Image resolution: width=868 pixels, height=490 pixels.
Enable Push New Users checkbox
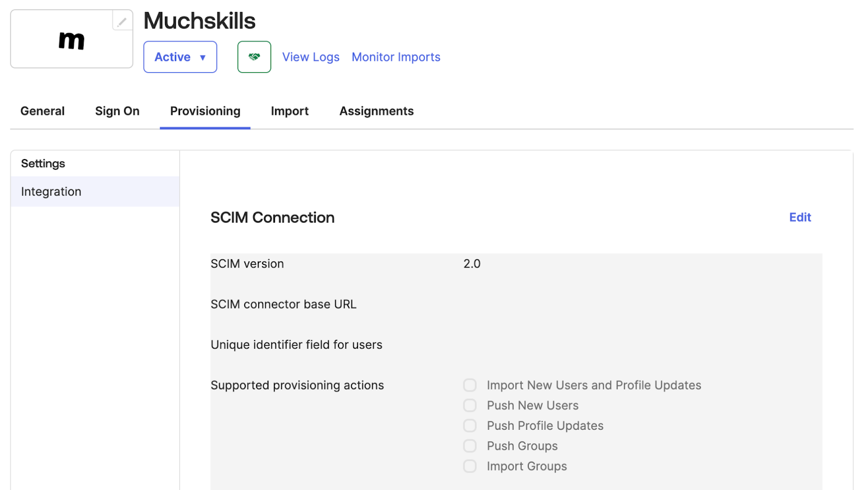(x=470, y=405)
